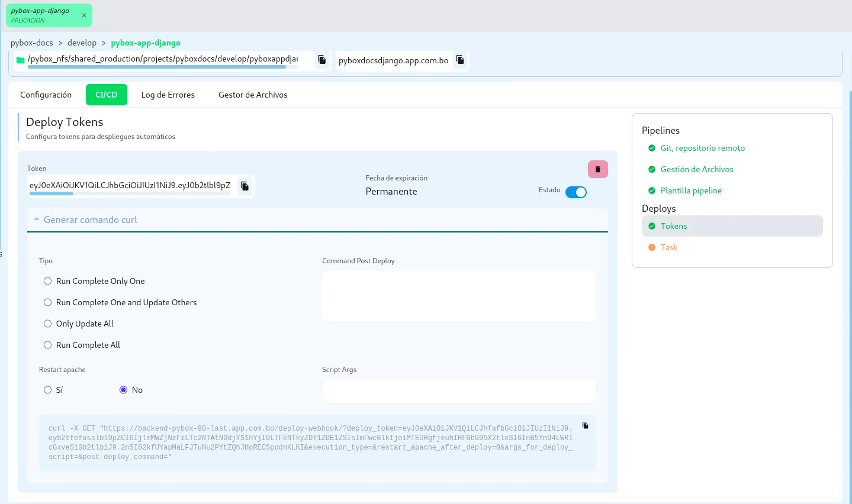The width and height of the screenshot is (852, 504).
Task: Click the green check icon beside Tokens
Action: [x=652, y=226]
